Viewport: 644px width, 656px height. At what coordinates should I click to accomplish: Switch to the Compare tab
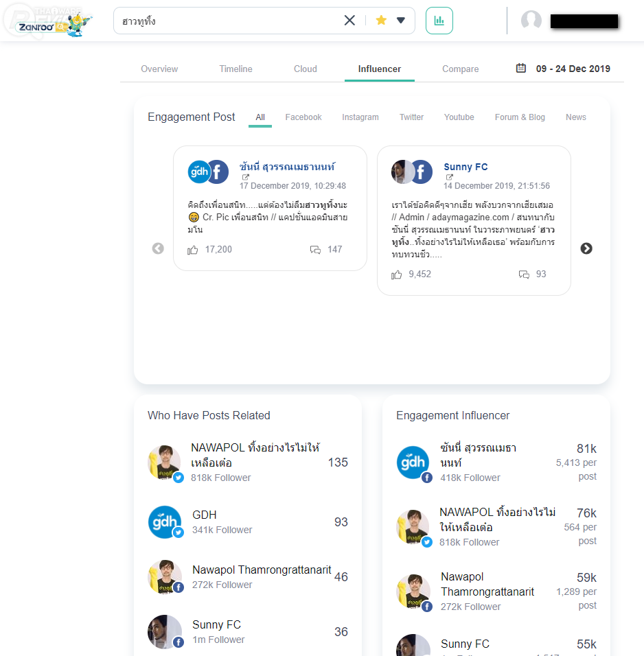pyautogui.click(x=460, y=69)
